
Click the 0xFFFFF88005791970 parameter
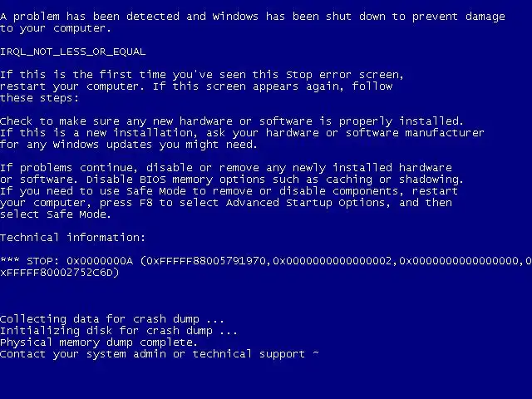(206, 261)
